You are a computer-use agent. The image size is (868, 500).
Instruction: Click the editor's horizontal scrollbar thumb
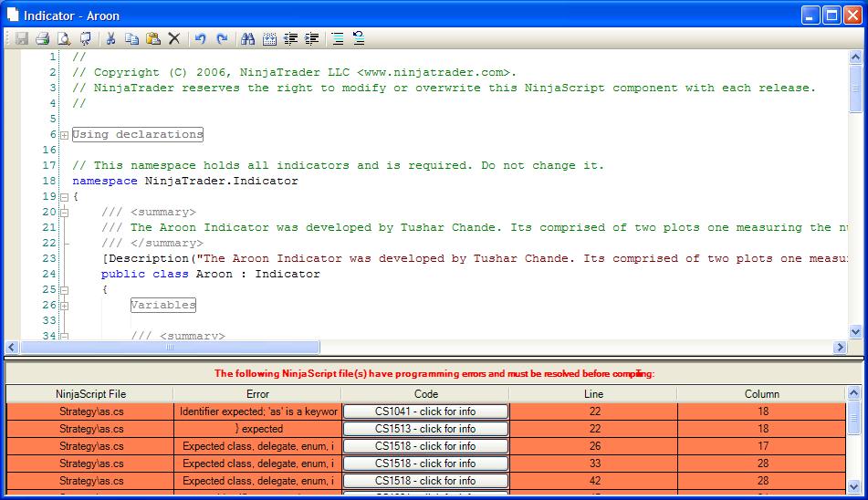click(170, 348)
